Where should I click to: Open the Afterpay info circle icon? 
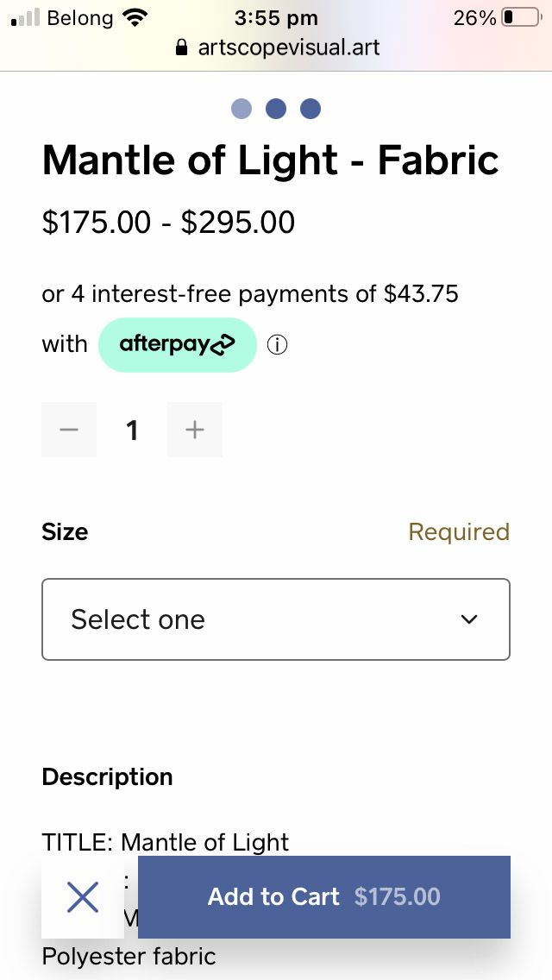click(x=277, y=344)
